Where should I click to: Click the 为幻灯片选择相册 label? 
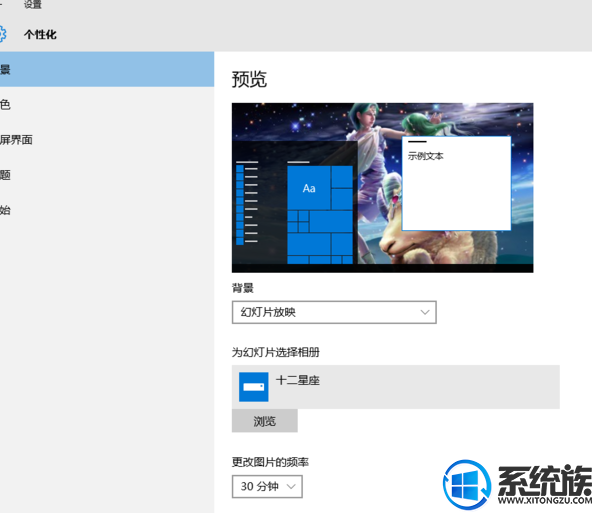coord(276,353)
